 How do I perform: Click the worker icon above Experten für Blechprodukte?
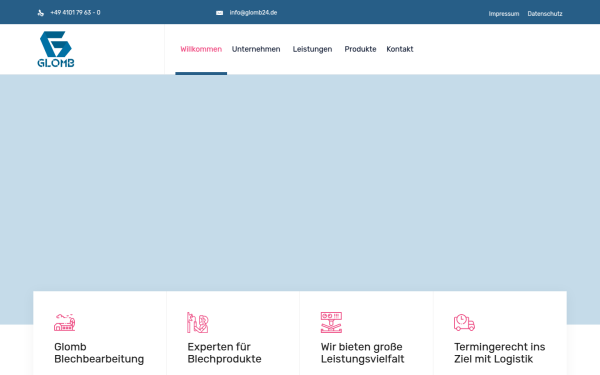tap(197, 322)
